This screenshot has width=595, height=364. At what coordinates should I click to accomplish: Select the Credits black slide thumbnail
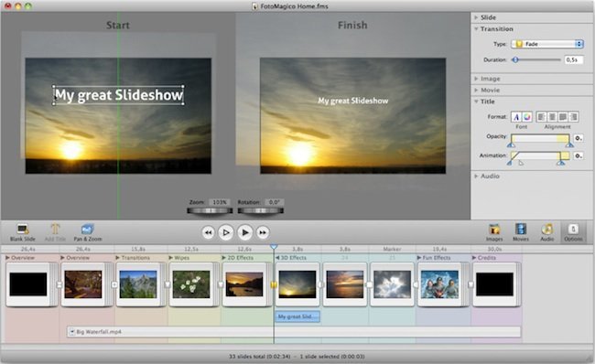pyautogui.click(x=495, y=284)
